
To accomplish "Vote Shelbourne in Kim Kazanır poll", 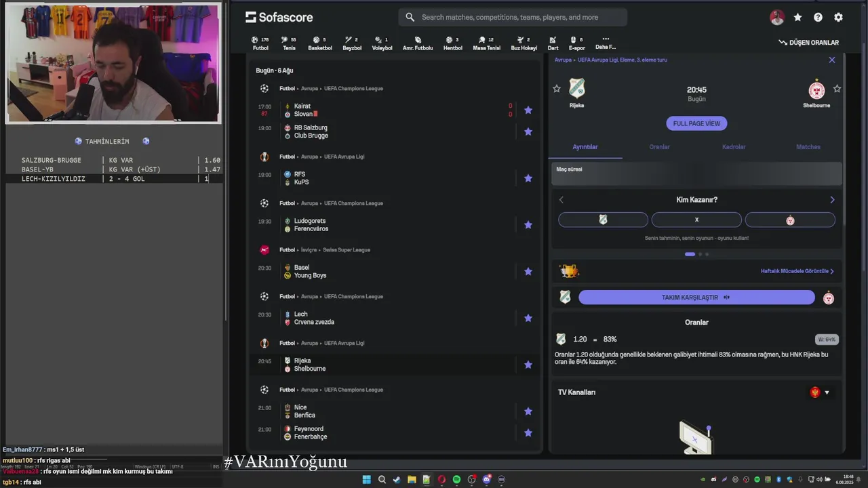I will pyautogui.click(x=790, y=220).
